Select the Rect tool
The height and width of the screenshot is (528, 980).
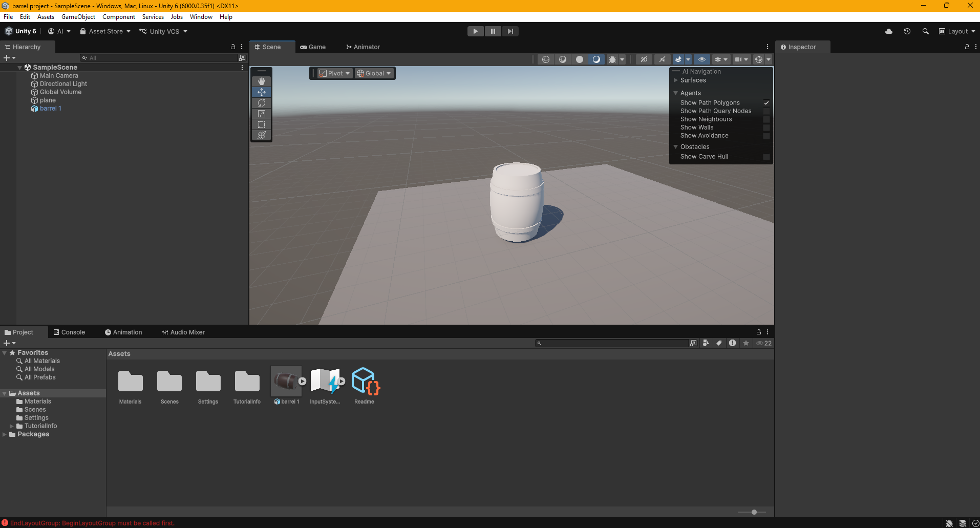(262, 124)
